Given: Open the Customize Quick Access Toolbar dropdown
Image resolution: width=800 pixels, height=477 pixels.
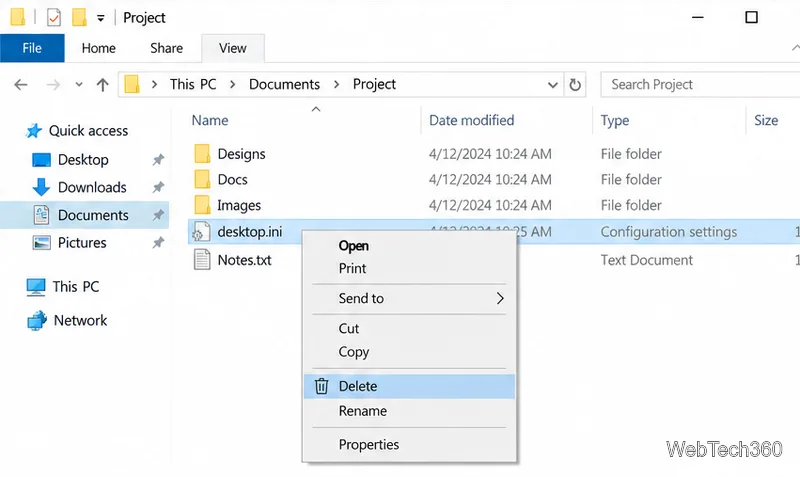Looking at the screenshot, I should 101,18.
